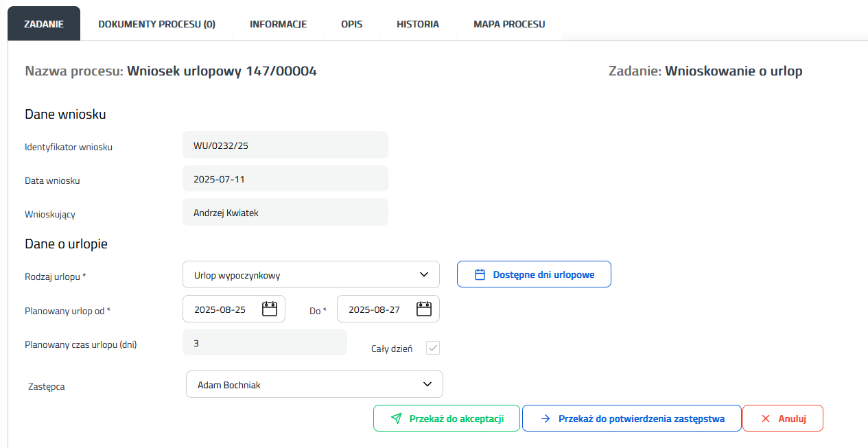Viewport: 868px width, 448px height.
Task: Go to the INFORMACJE tab
Action: click(278, 24)
